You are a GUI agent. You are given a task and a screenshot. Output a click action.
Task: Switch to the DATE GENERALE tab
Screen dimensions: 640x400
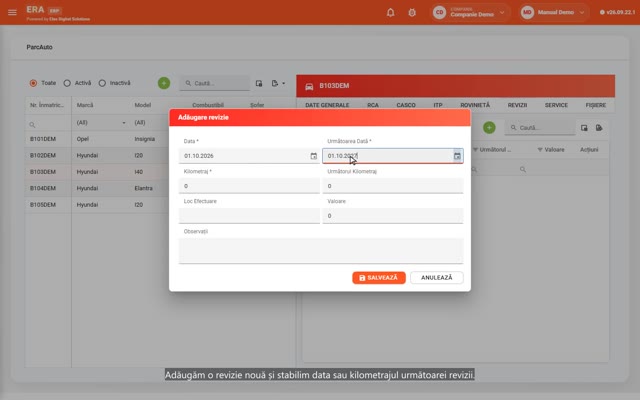(327, 105)
